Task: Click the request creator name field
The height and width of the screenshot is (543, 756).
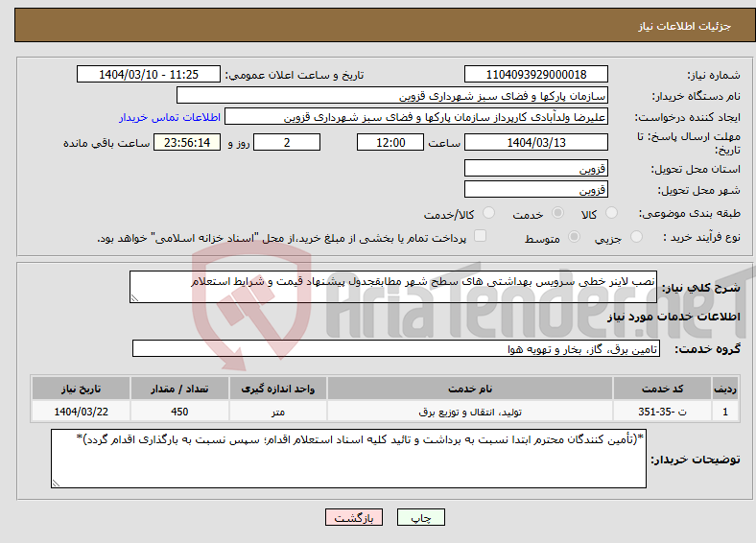Action: tap(416, 117)
